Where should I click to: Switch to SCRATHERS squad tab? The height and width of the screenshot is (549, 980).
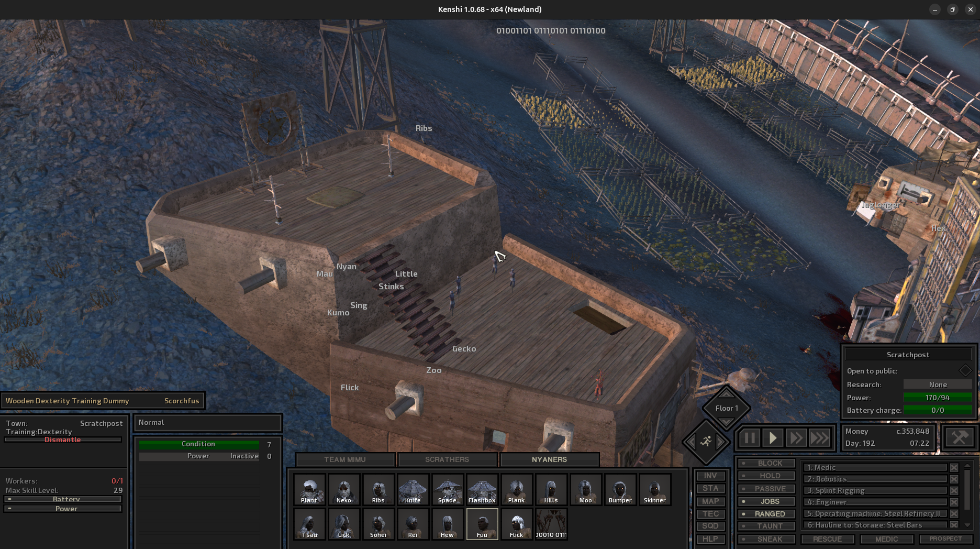click(x=447, y=459)
